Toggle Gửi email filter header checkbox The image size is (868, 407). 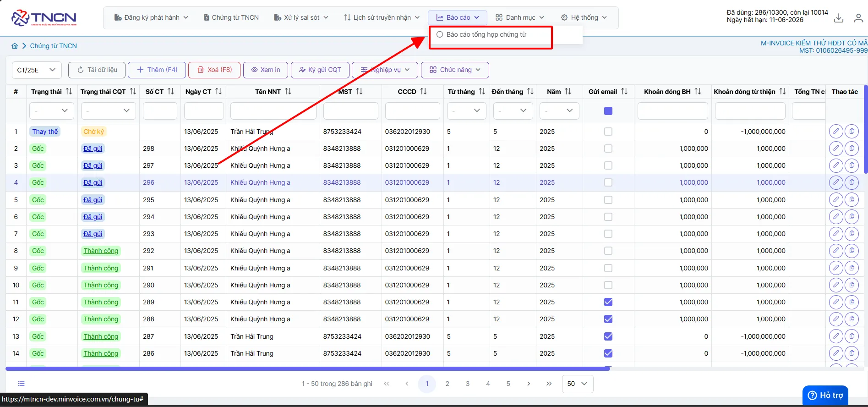608,111
